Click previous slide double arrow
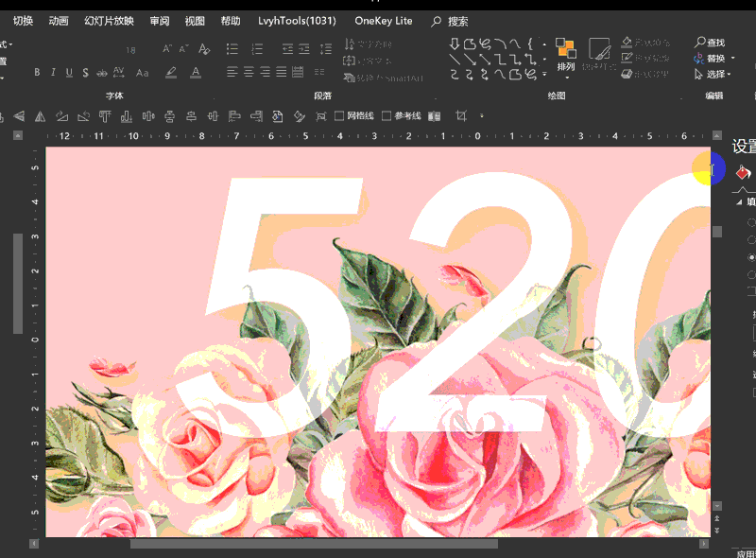Viewport: 756px width, 558px height. 717,518
